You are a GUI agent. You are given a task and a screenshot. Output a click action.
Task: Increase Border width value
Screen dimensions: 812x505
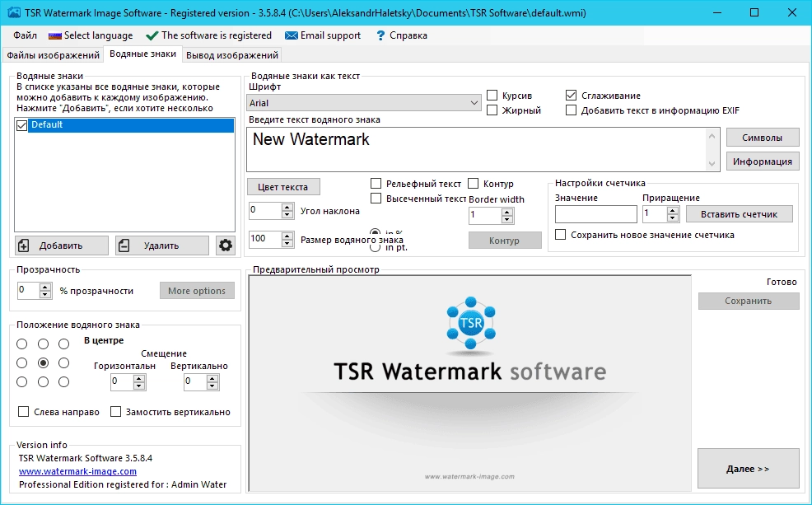[507, 212]
